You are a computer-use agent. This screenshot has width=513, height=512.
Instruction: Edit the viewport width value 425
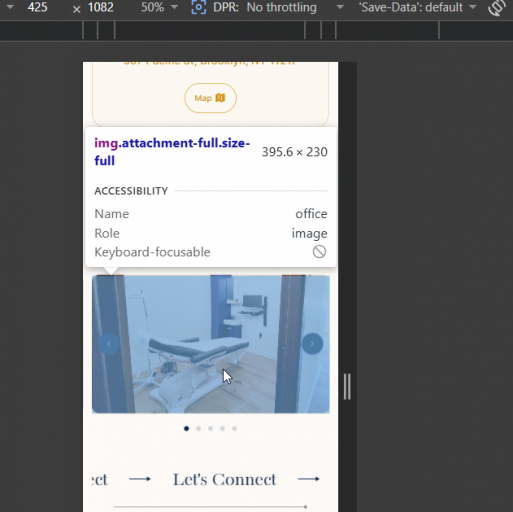click(x=37, y=7)
